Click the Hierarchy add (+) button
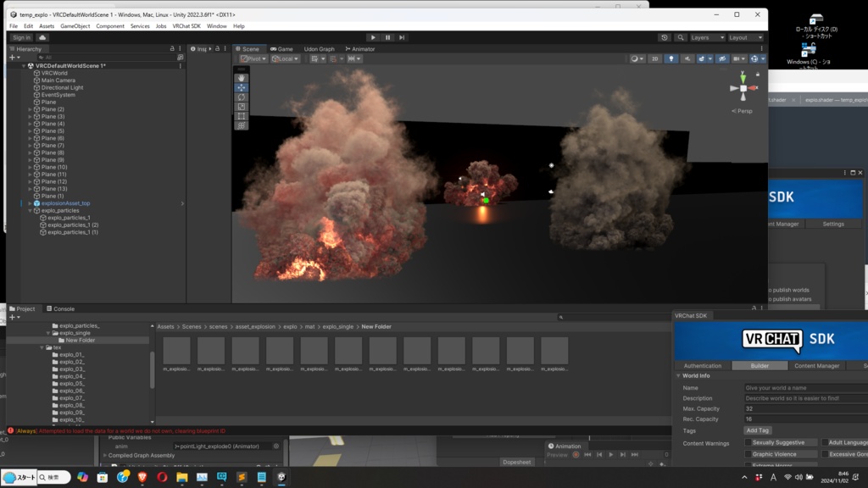 coord(14,57)
